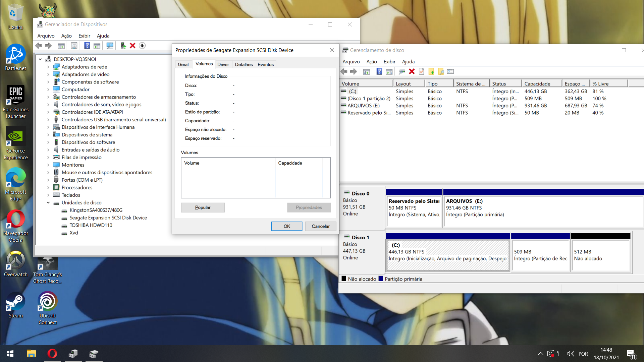
Task: Open the Epic Games Launcher desktop shortcut
Action: click(x=15, y=102)
